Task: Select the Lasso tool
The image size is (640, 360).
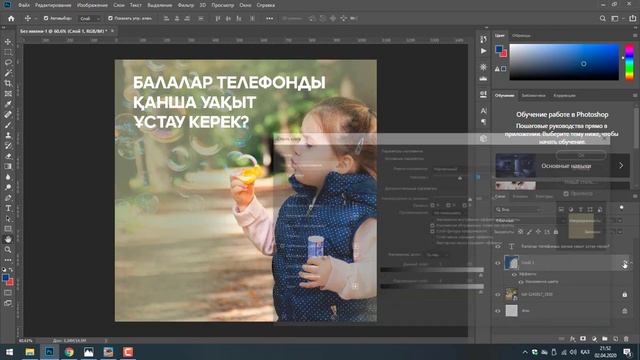Action: tap(8, 62)
